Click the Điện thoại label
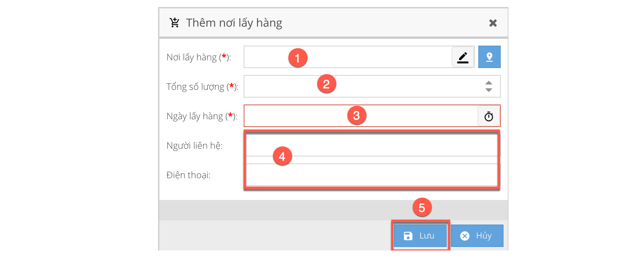 pos(188,175)
